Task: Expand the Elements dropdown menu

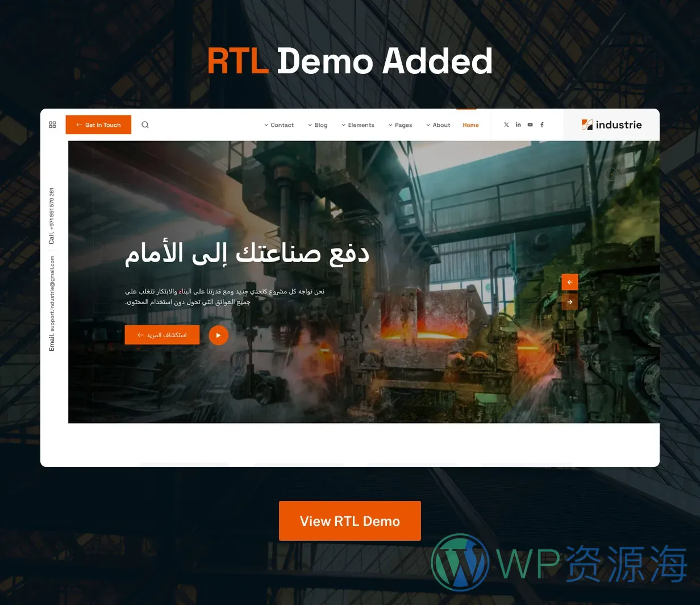Action: [x=358, y=125]
